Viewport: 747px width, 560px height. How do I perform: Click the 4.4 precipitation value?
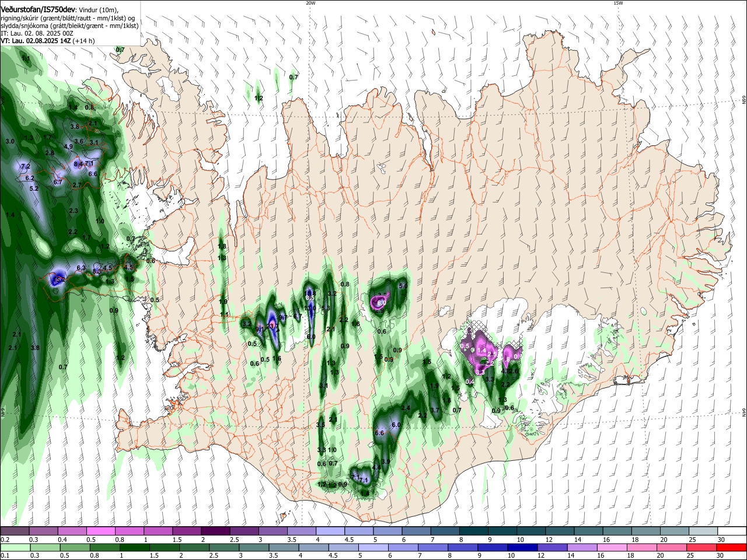point(376,467)
